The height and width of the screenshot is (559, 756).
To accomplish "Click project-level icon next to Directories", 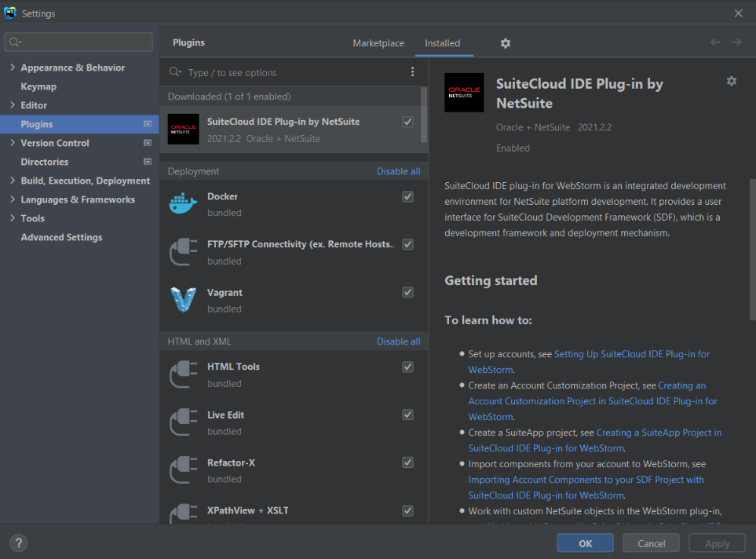I will pos(148,162).
